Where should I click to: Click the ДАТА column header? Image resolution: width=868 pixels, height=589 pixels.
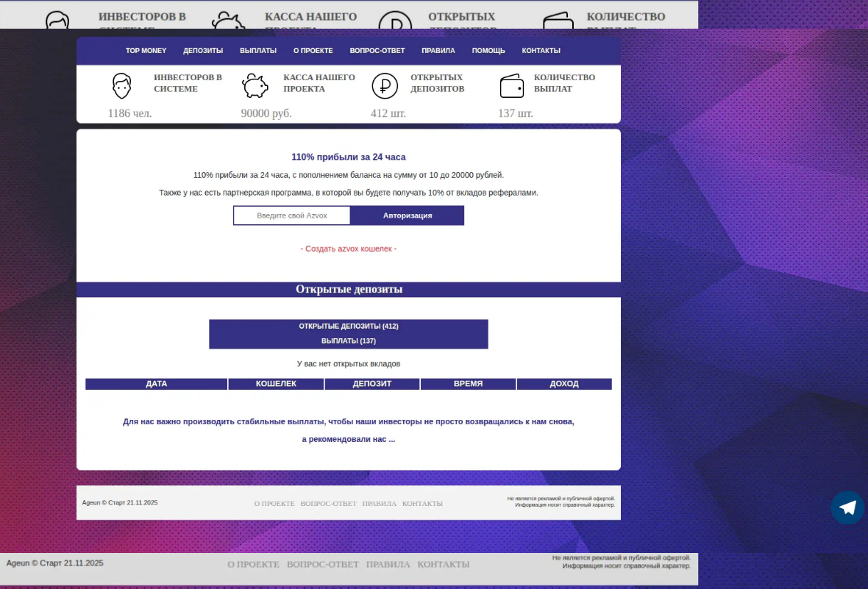[x=156, y=384]
